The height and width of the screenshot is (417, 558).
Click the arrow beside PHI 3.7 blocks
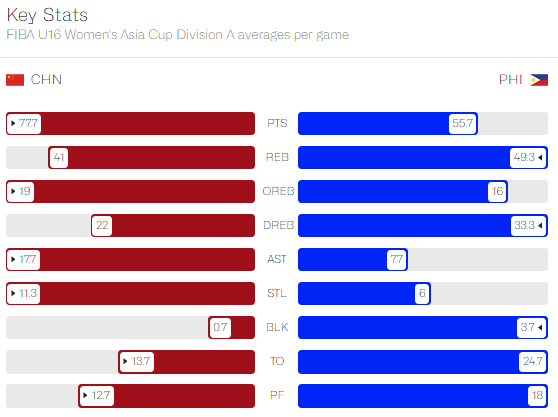click(540, 327)
